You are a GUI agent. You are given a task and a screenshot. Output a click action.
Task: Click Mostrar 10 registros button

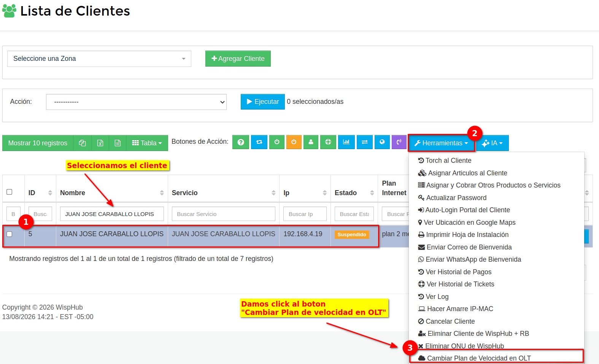[38, 143]
